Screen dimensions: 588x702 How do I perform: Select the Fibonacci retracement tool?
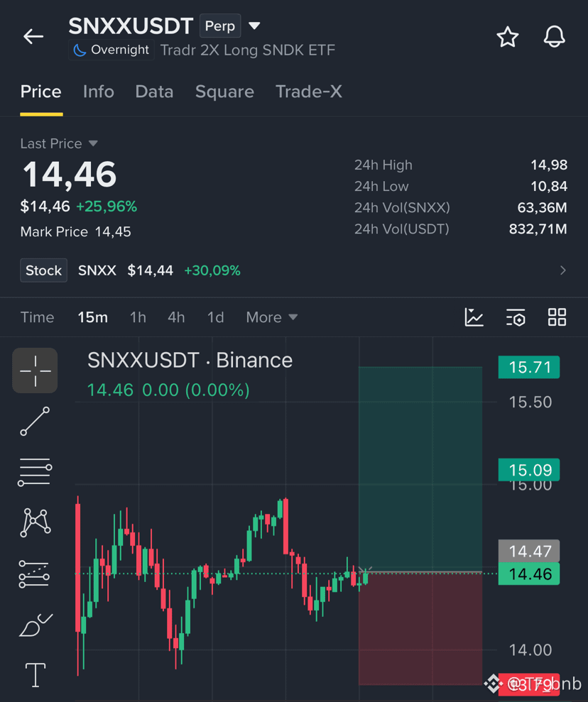[x=35, y=472]
